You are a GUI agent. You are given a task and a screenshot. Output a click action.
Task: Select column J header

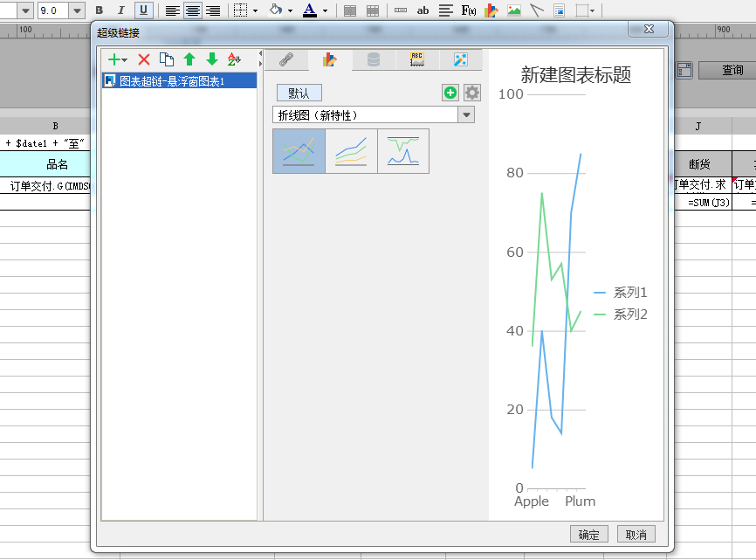click(x=703, y=126)
